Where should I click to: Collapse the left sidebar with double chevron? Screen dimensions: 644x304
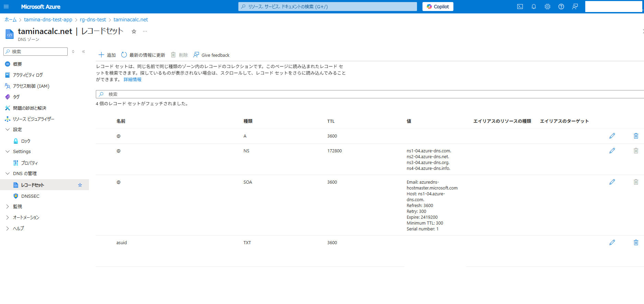point(83,52)
